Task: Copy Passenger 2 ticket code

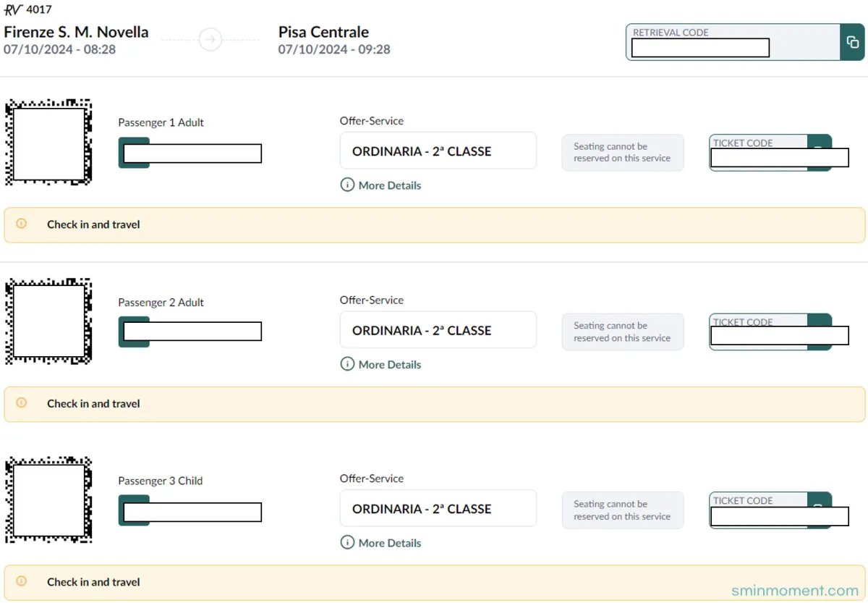Action: (x=819, y=332)
